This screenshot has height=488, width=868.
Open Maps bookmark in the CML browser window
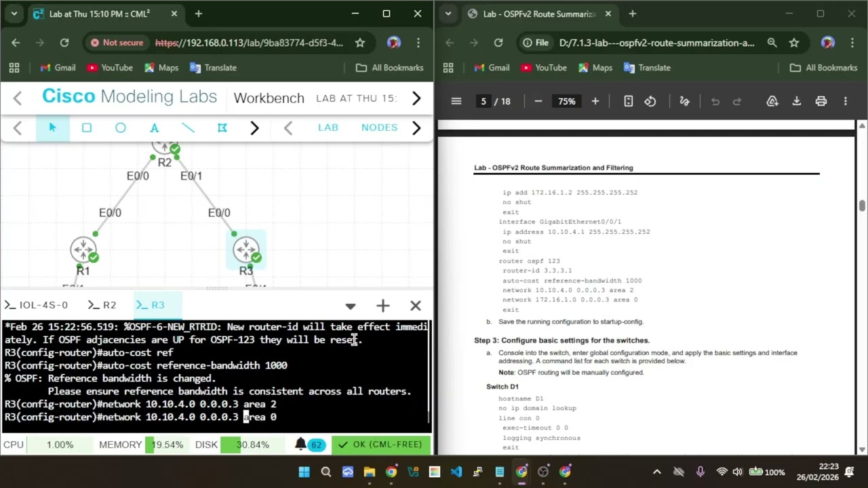(x=160, y=68)
